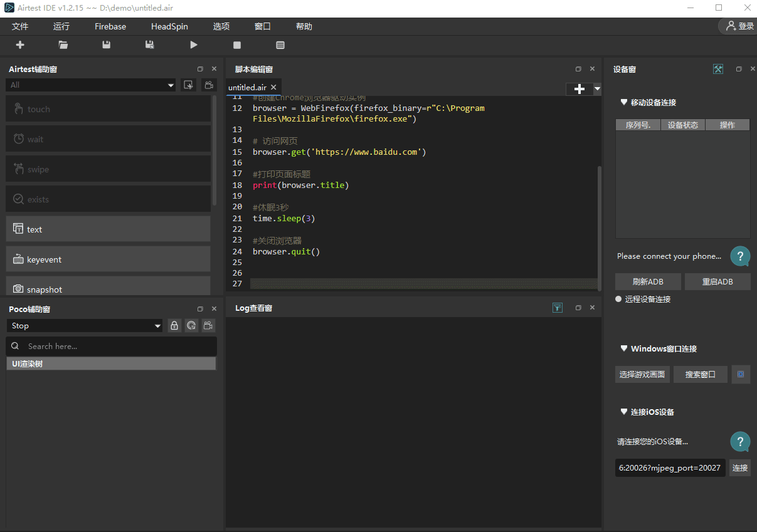Open the 文件 menu
The height and width of the screenshot is (532, 757).
pos(21,26)
